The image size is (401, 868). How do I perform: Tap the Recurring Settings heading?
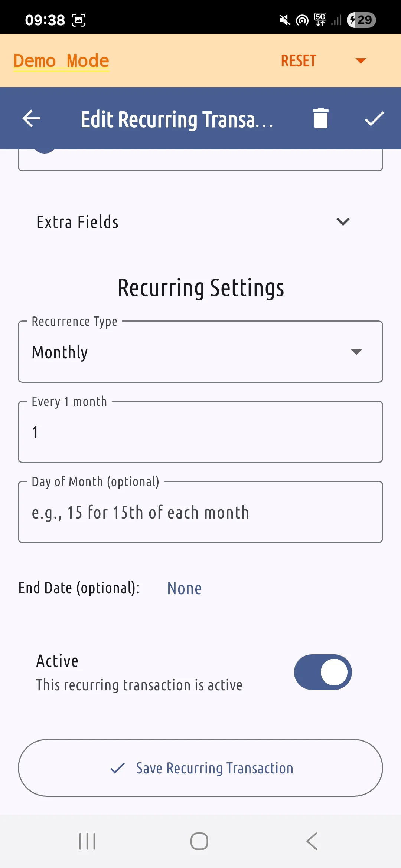[x=201, y=288]
